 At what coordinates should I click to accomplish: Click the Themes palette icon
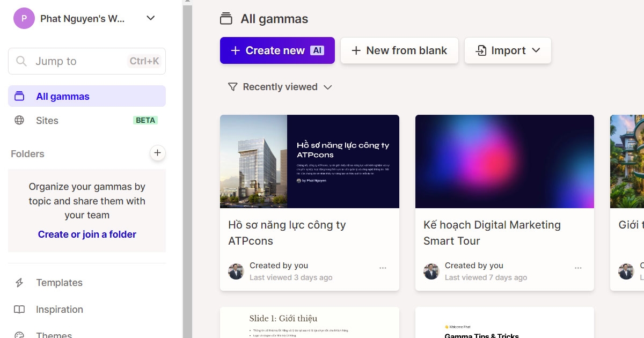pyautogui.click(x=19, y=335)
